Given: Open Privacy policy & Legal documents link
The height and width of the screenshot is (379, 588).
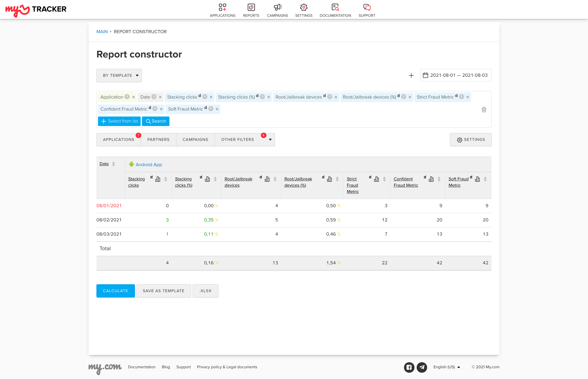Looking at the screenshot, I should click(227, 367).
